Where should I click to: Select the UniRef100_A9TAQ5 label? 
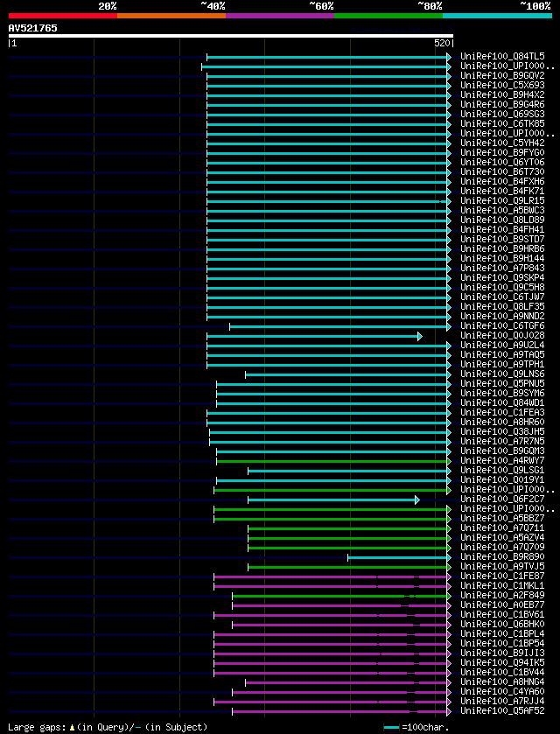click(x=502, y=355)
